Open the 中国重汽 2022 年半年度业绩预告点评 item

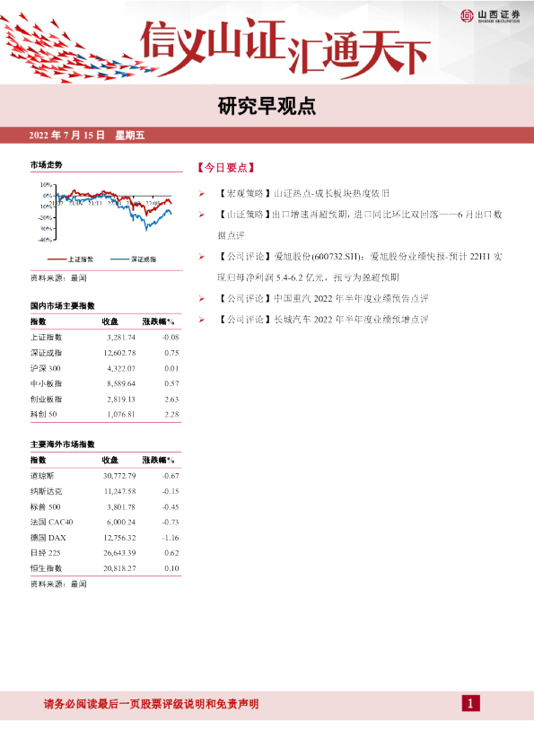[322, 298]
